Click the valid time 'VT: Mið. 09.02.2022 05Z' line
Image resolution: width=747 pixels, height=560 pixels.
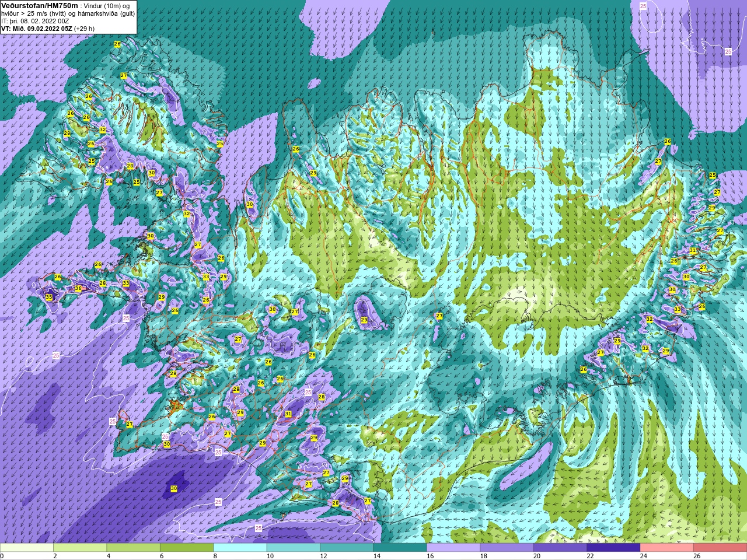click(48, 29)
